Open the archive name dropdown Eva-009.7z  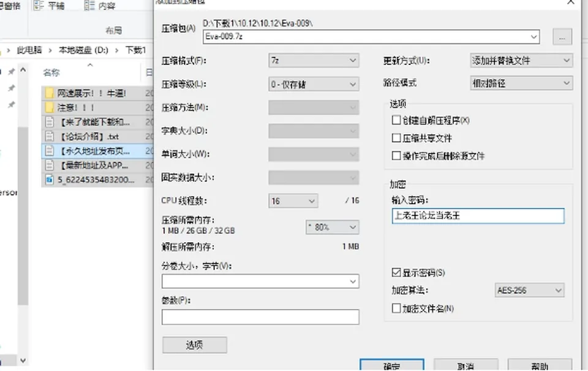tap(534, 37)
